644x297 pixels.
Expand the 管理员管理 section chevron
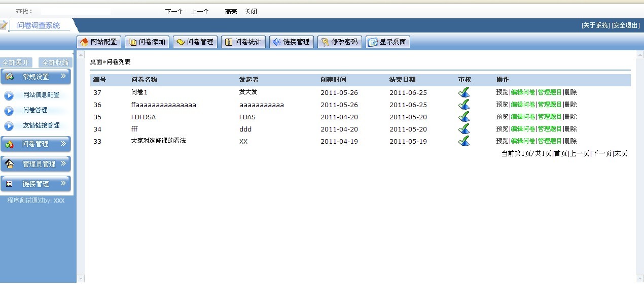[x=63, y=163]
